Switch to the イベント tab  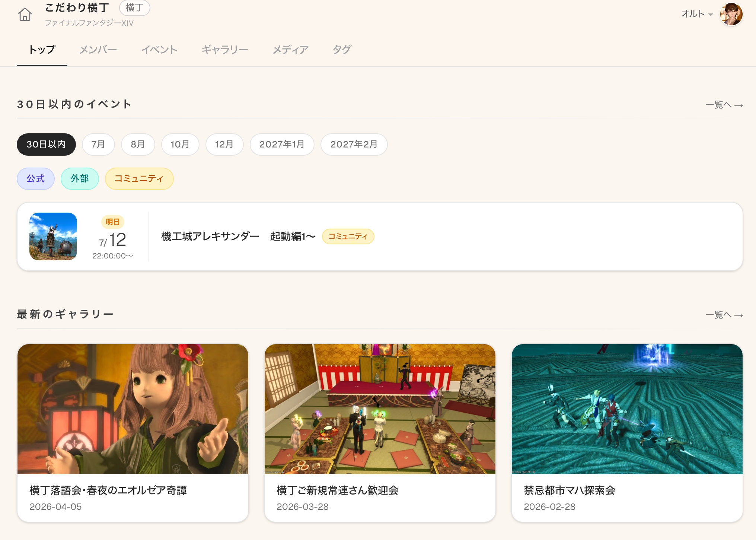click(x=159, y=50)
